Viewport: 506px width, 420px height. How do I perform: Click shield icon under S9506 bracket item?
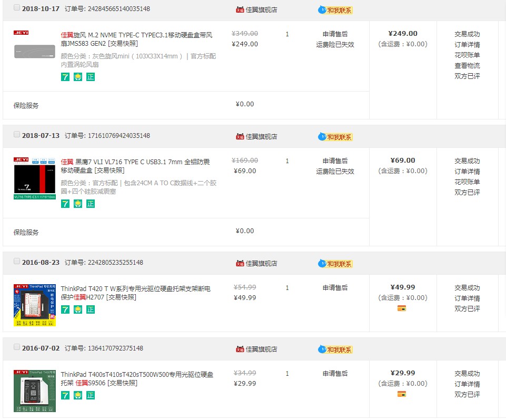point(78,395)
